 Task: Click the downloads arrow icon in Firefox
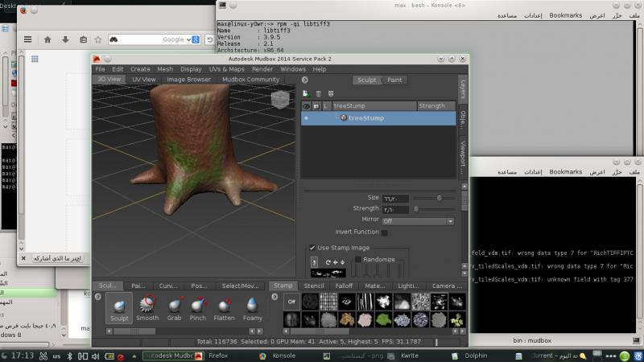tap(65, 39)
